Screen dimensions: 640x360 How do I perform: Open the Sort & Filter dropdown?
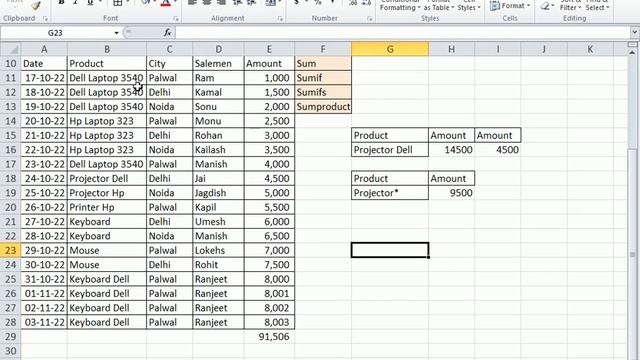[x=570, y=5]
